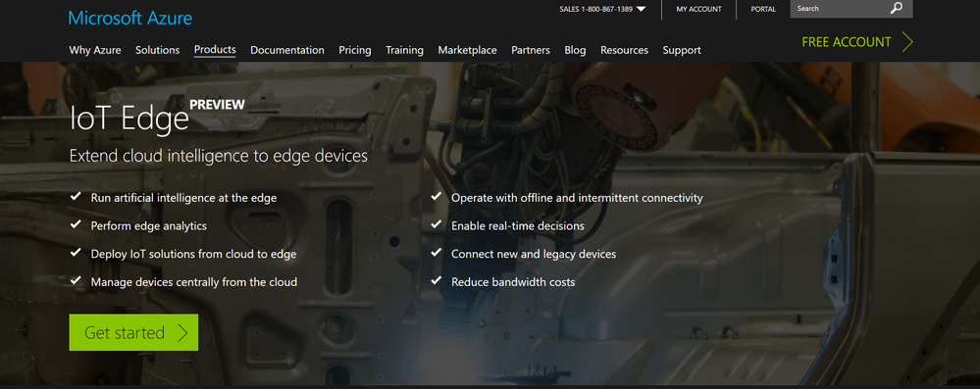This screenshot has width=980, height=389.
Task: Click checkmark beside 'Connect new and legacy devices'
Action: (437, 252)
